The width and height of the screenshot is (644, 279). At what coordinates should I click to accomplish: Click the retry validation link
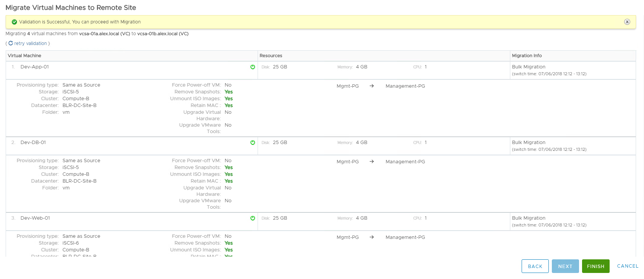[x=31, y=43]
